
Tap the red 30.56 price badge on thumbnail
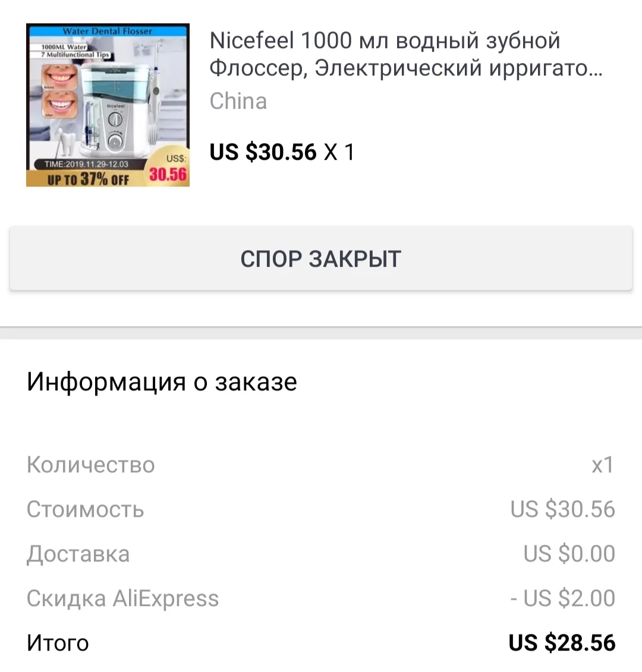[x=168, y=174]
